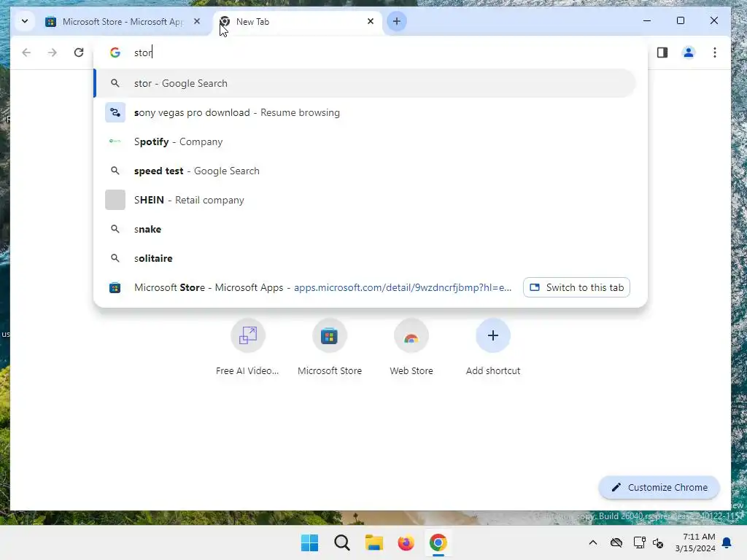Choose the Spotify company suggestion

tap(365, 142)
